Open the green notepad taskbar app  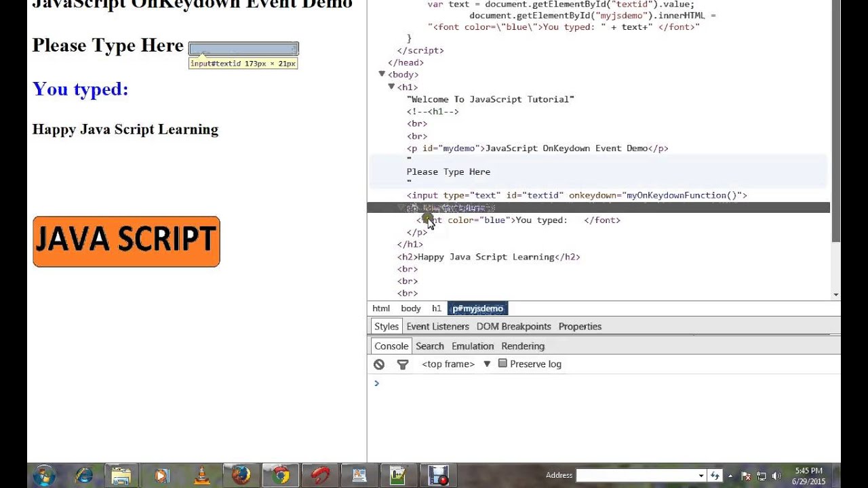398,475
